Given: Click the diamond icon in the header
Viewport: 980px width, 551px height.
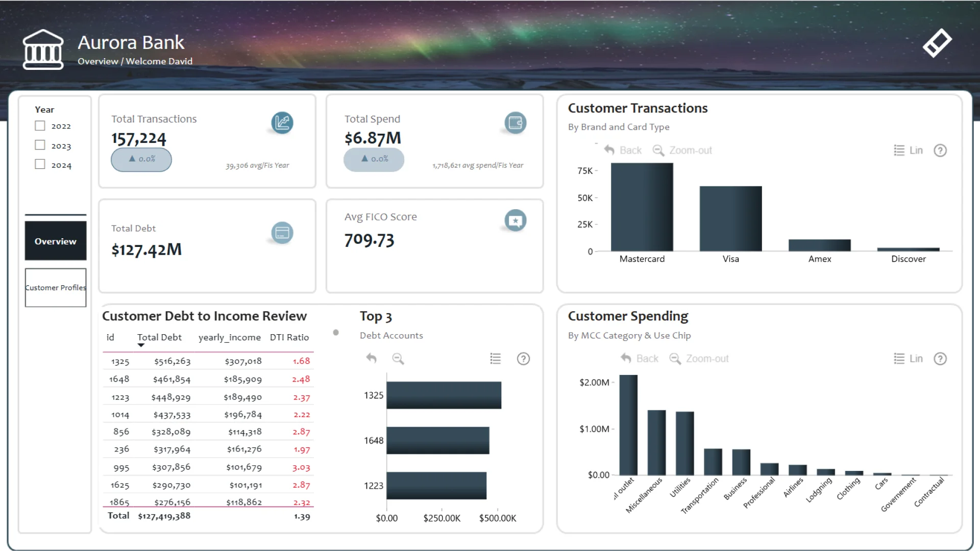Looking at the screenshot, I should (937, 43).
